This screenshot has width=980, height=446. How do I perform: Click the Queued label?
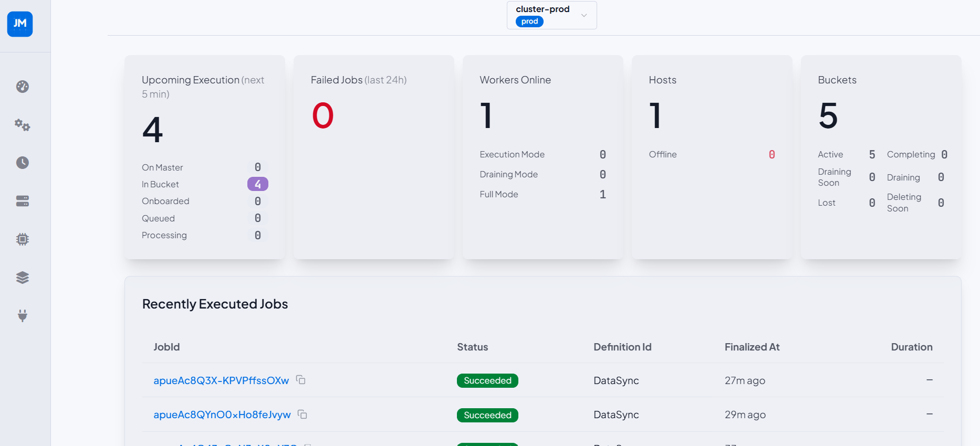158,218
